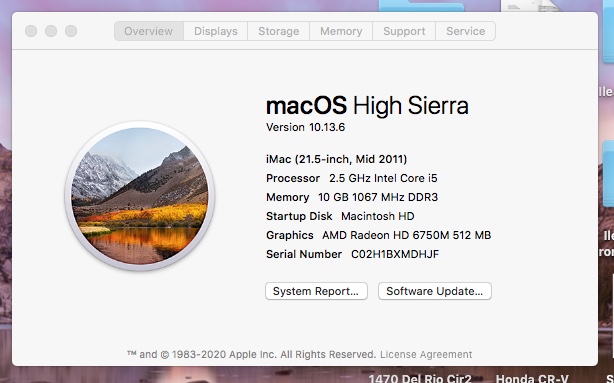Screen dimensions: 614x383
Task: Select the Service tab
Action: coord(466,31)
